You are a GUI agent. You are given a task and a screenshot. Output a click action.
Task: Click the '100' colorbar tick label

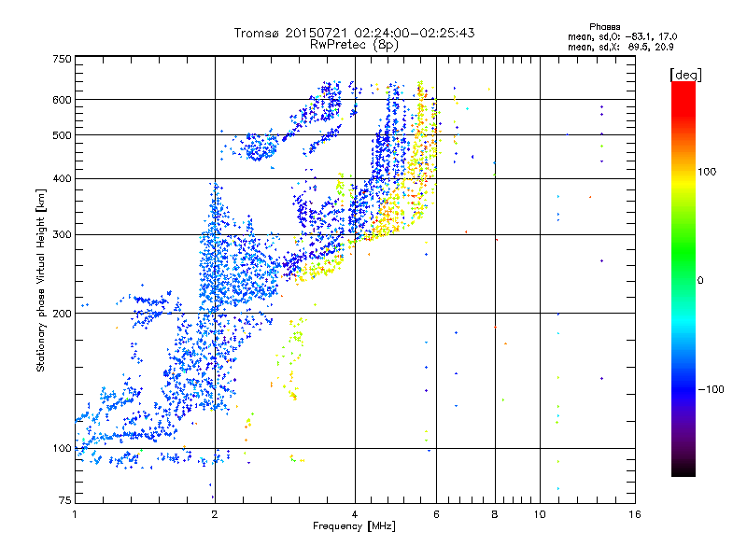click(707, 172)
